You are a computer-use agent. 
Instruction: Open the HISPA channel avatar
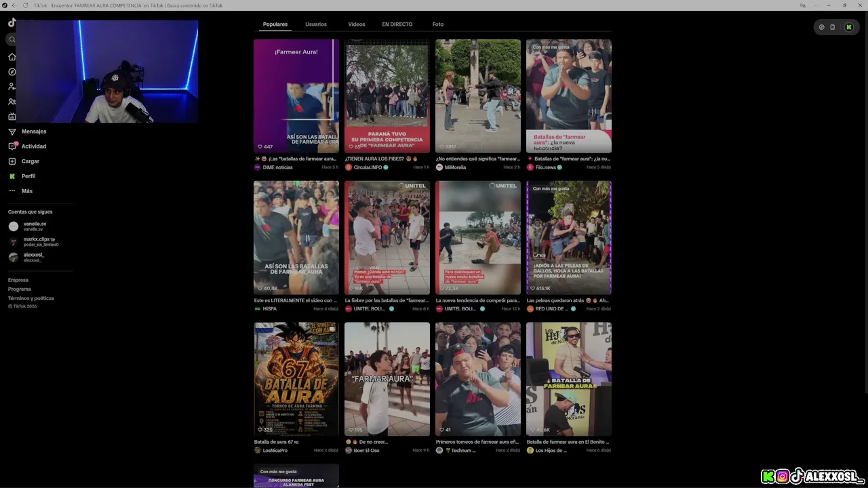pos(258,309)
